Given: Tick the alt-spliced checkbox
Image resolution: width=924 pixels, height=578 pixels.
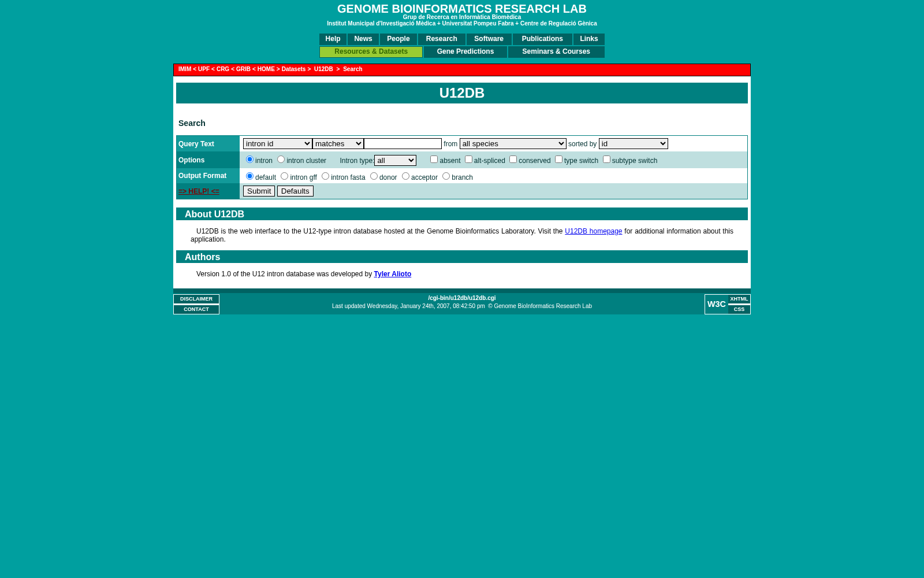Looking at the screenshot, I should [x=468, y=160].
